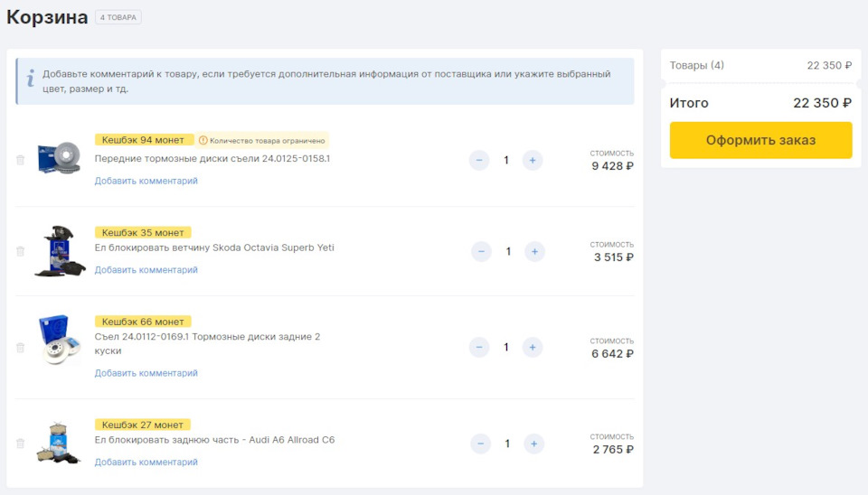
Task: Open the Audi A6 Allroad brake pads thumbnail
Action: coord(59,443)
